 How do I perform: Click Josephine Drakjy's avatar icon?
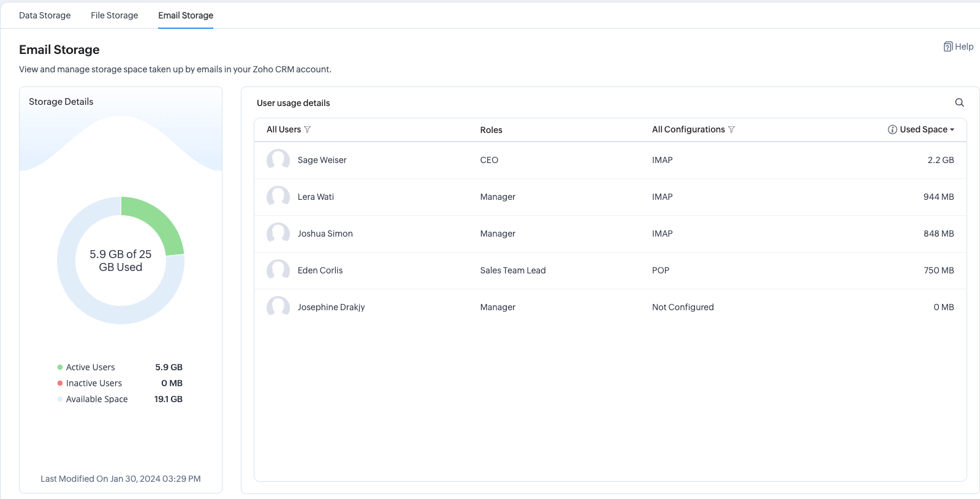coord(278,307)
